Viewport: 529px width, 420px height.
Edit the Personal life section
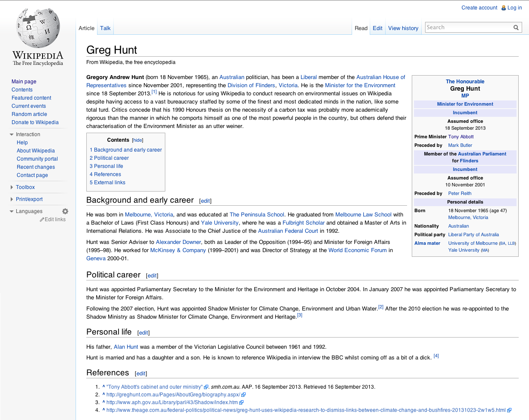click(143, 333)
